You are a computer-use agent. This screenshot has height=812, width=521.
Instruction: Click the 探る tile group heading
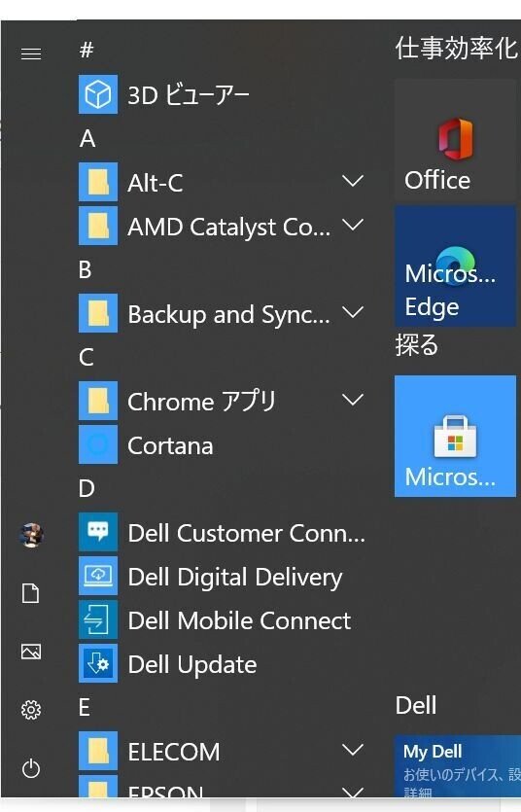point(417,345)
